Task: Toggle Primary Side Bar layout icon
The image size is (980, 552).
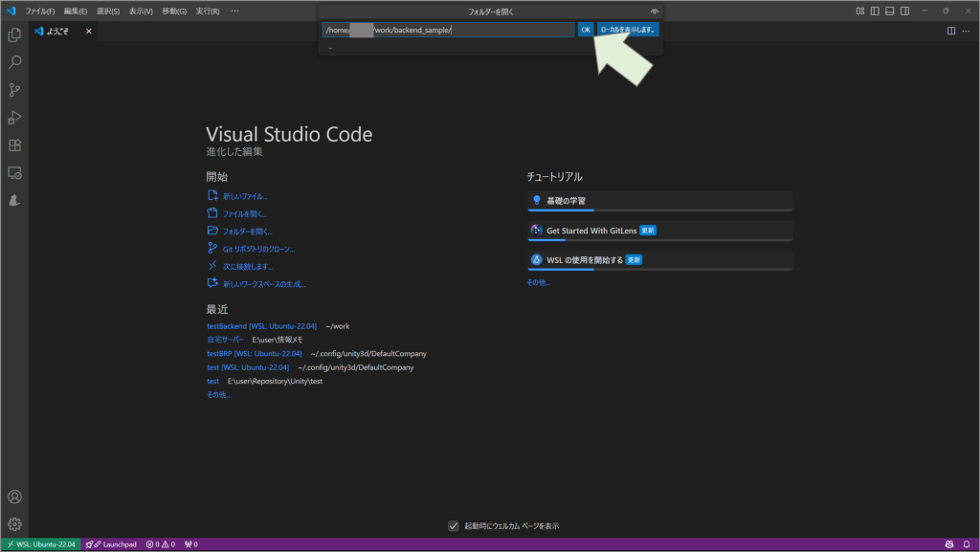Action: coord(875,11)
